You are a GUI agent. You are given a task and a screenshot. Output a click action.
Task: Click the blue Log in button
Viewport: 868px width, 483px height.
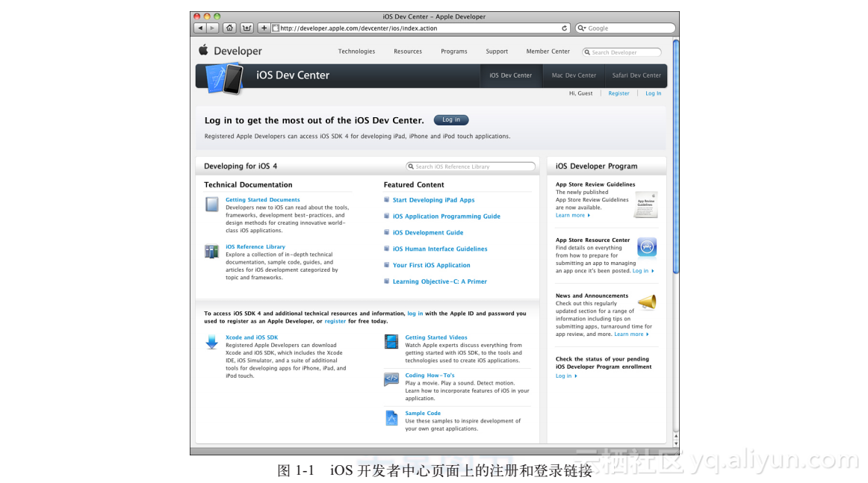pos(451,120)
